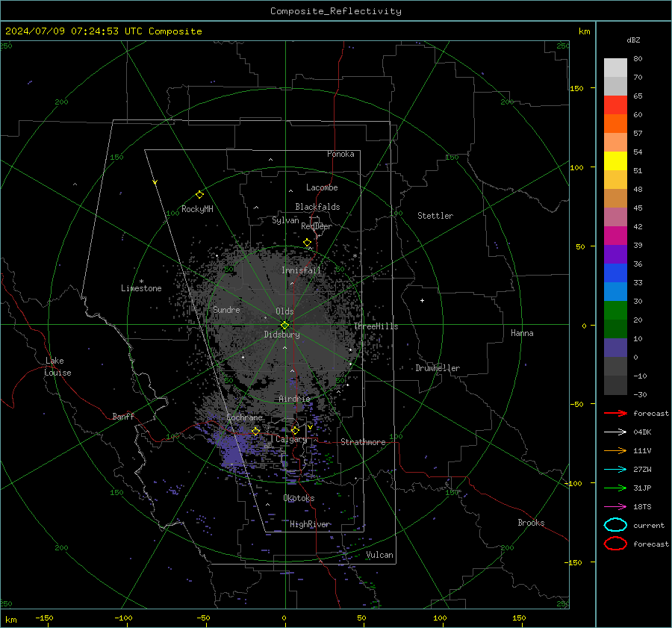Click the Banff label
This screenshot has width=672, height=628.
tap(123, 416)
